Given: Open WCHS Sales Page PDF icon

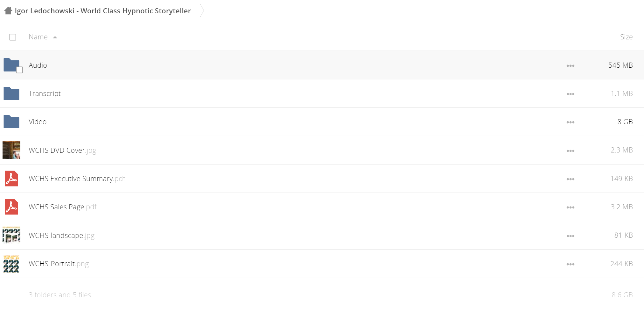Looking at the screenshot, I should (x=11, y=207).
